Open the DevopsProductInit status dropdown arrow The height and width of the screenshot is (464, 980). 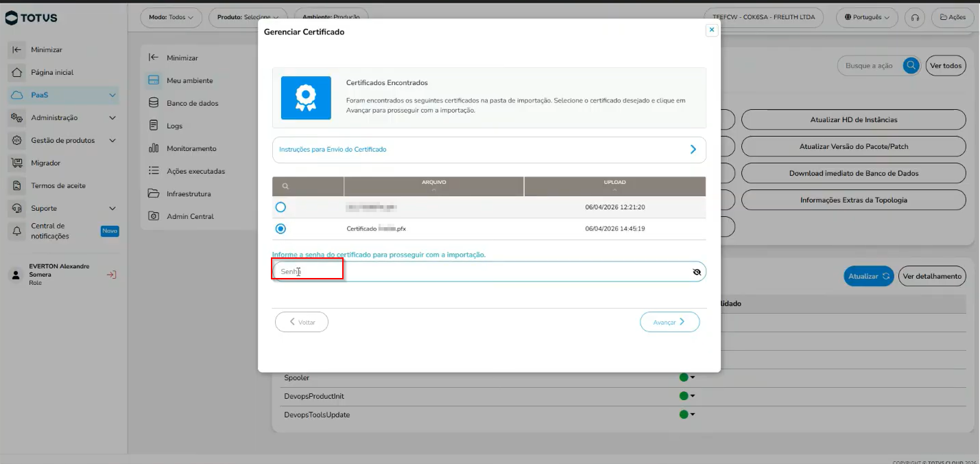693,396
